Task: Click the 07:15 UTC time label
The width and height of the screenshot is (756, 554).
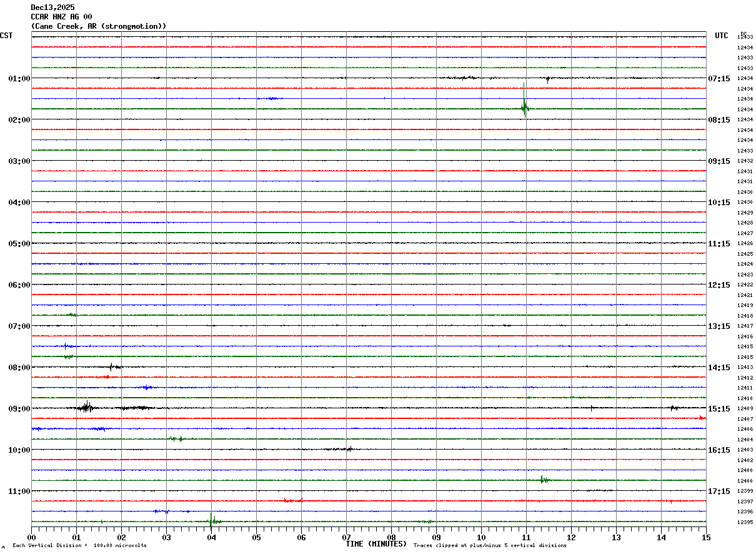Action: click(x=719, y=79)
